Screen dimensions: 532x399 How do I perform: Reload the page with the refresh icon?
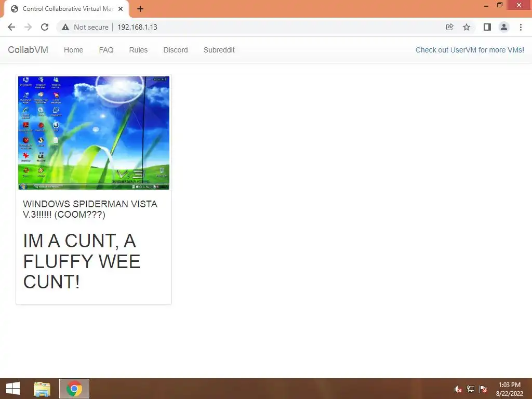click(x=45, y=27)
